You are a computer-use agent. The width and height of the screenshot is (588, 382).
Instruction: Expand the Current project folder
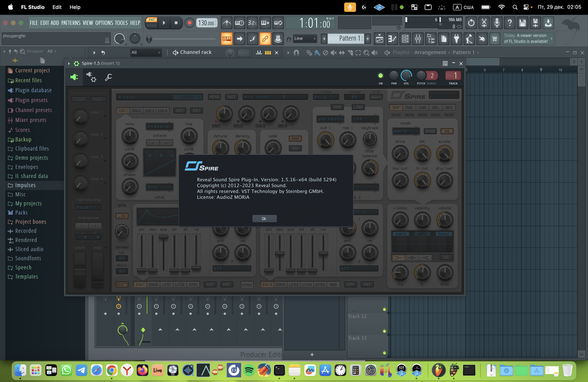point(32,70)
